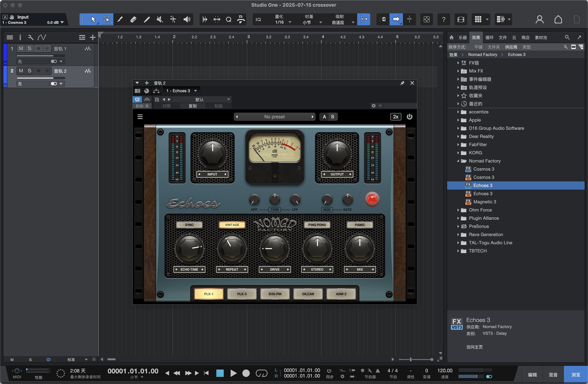Click the PANIC button
This screenshot has height=384, width=588.
360,225
